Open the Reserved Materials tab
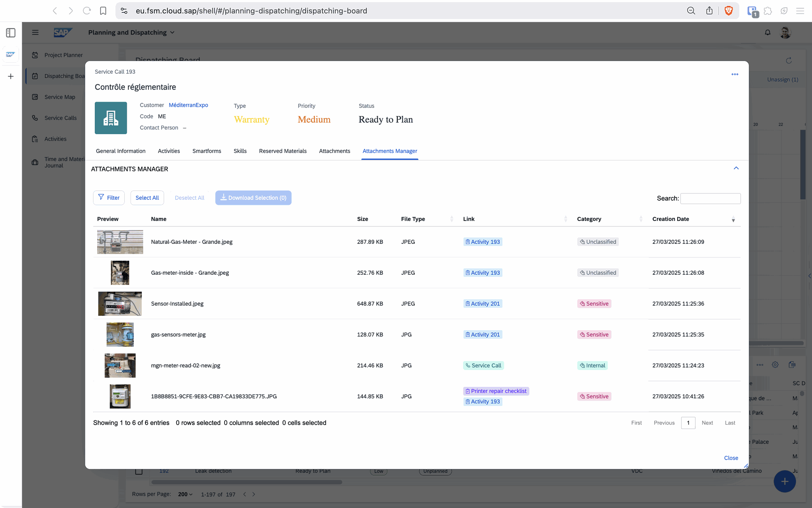Image resolution: width=812 pixels, height=508 pixels. (x=283, y=151)
